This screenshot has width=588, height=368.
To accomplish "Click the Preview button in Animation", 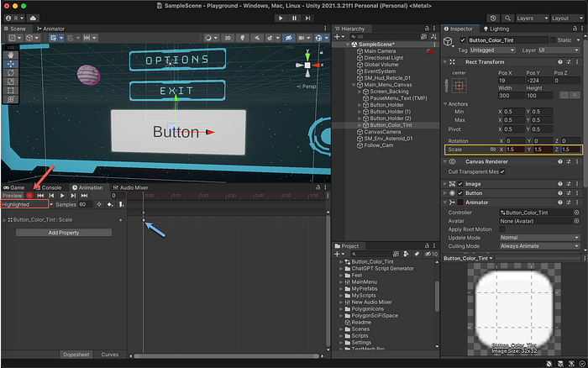I will click(x=12, y=195).
